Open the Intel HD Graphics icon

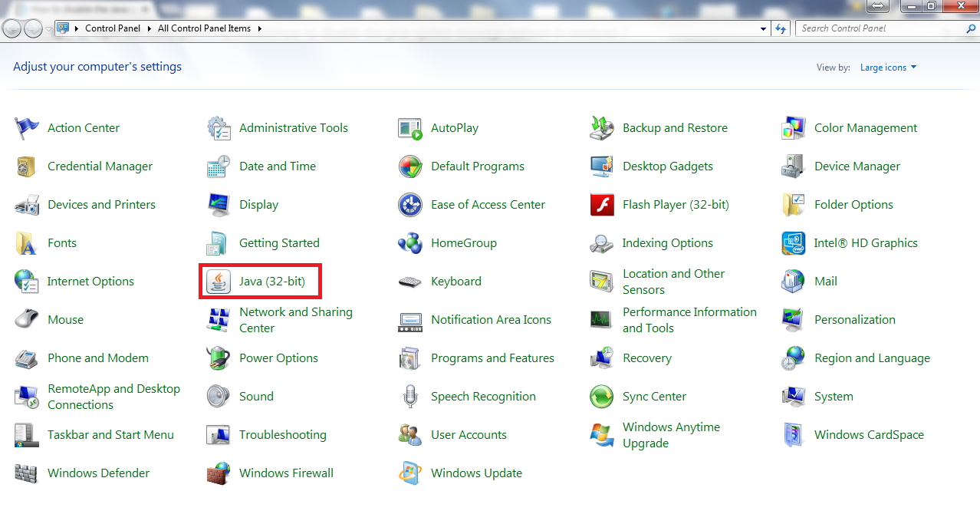tap(794, 243)
